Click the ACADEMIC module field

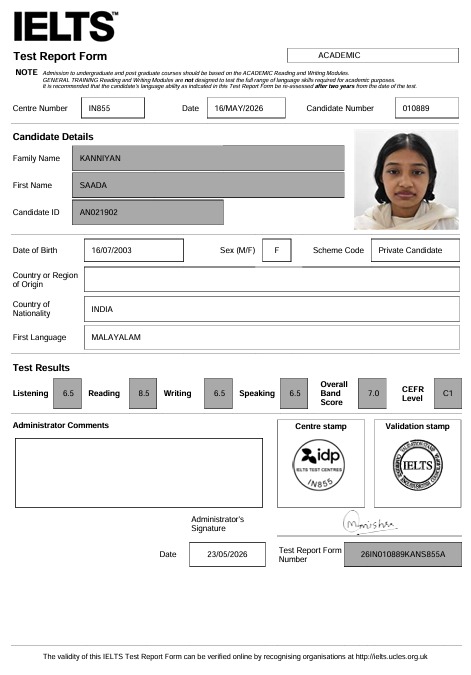click(x=373, y=56)
